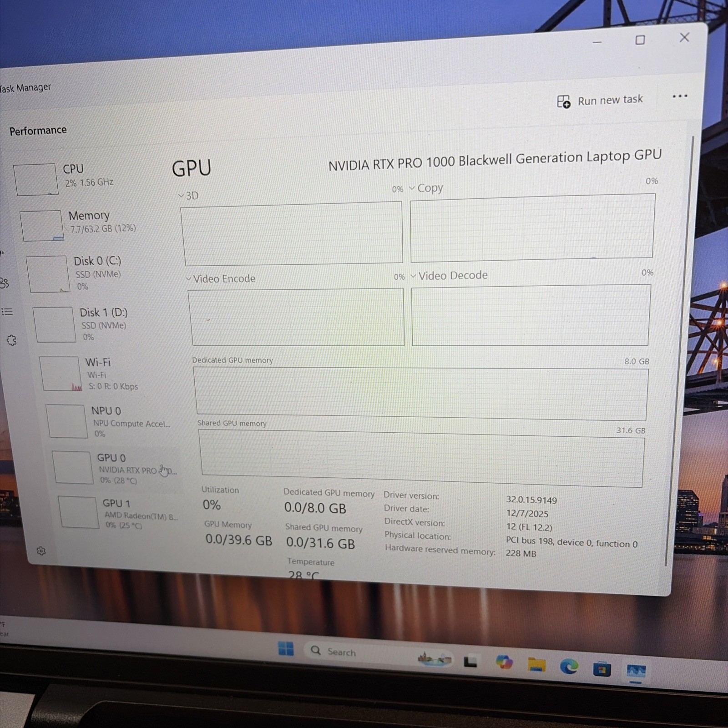
Task: Open the three-dot more options menu
Action: (x=680, y=96)
